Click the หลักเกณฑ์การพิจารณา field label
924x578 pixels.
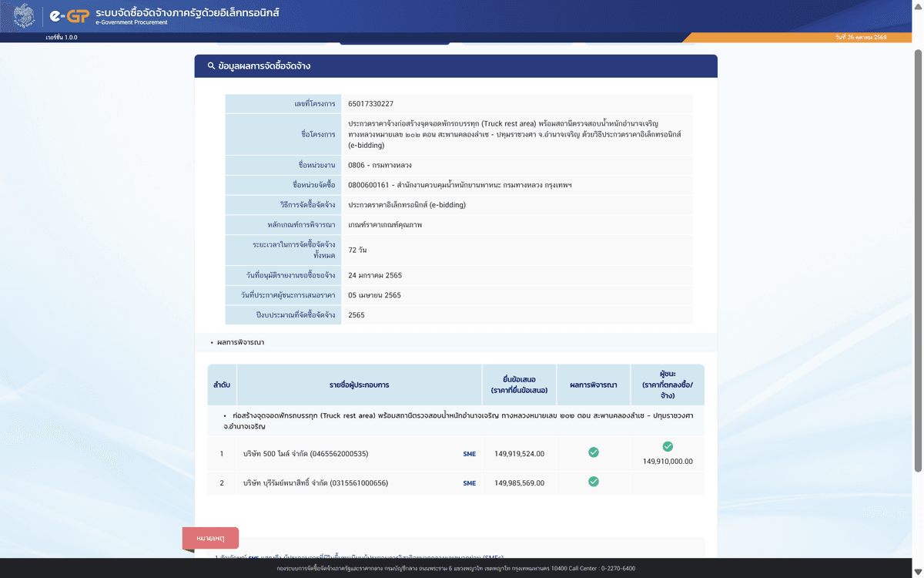click(301, 225)
